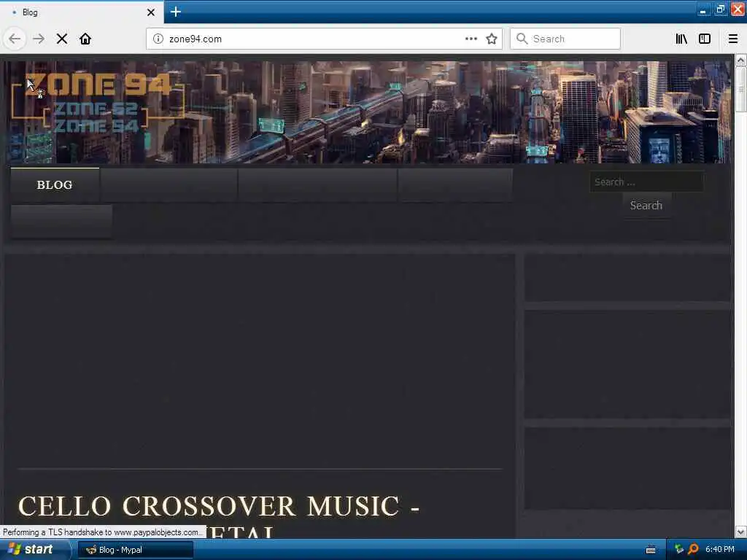The image size is (747, 560).
Task: Click the magnifier icon in browser search box
Action: click(522, 39)
